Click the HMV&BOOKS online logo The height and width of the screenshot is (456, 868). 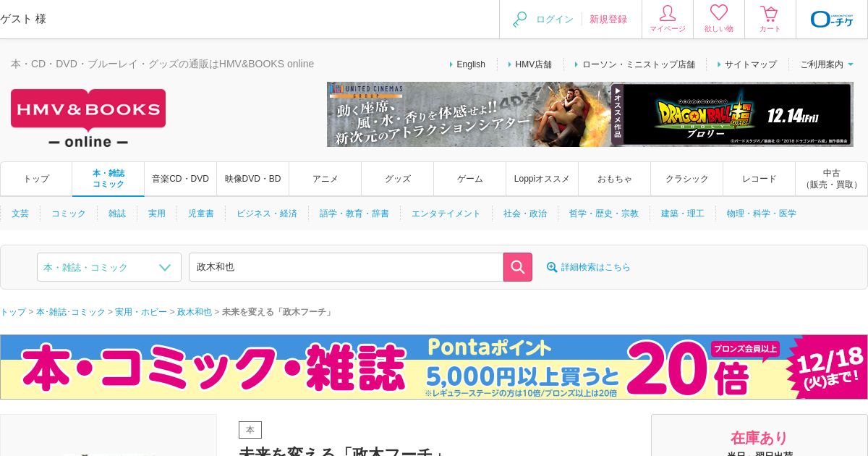[x=88, y=118]
